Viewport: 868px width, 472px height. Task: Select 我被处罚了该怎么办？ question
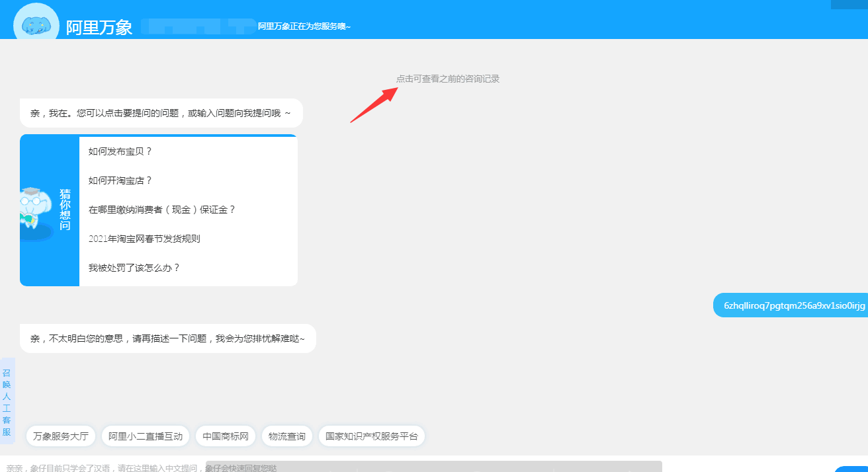coord(134,268)
